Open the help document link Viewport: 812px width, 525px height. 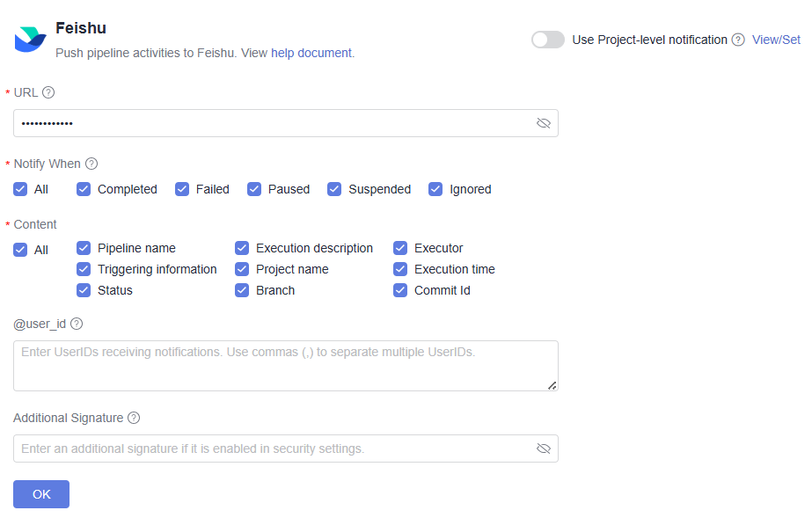(x=311, y=53)
